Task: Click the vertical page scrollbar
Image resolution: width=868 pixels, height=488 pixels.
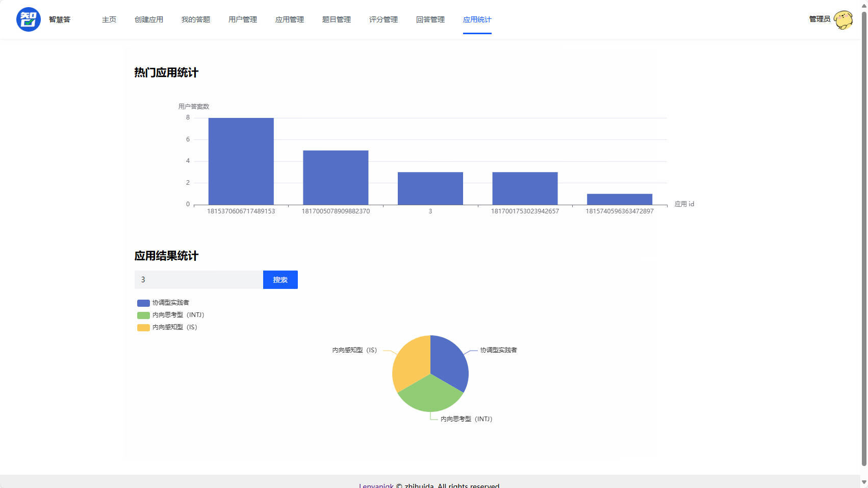Action: pyautogui.click(x=864, y=238)
